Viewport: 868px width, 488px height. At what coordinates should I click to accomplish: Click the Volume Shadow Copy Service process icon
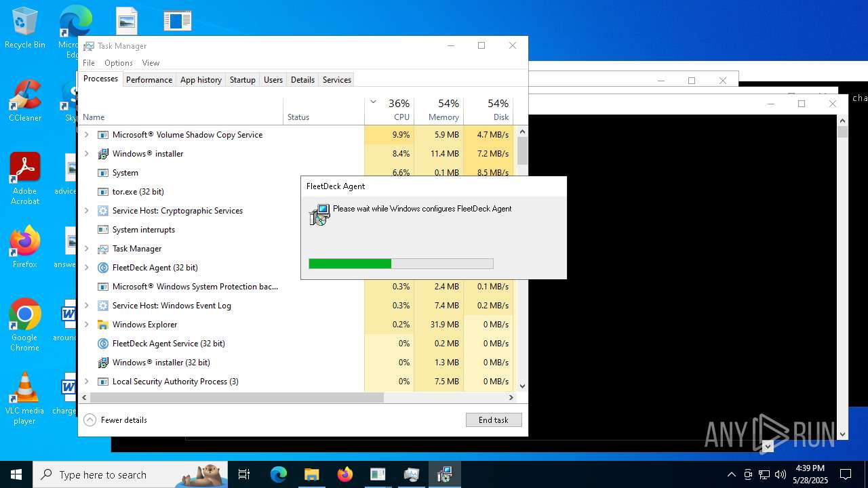pyautogui.click(x=103, y=135)
